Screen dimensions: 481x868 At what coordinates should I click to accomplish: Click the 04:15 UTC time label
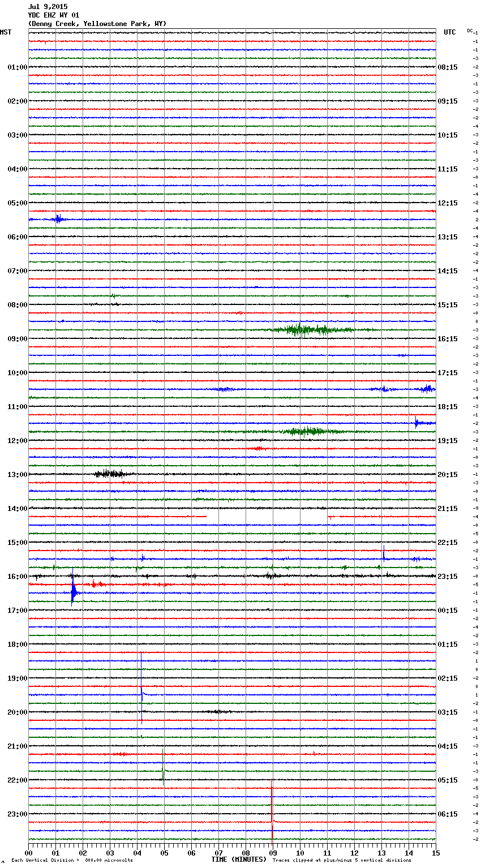point(448,746)
